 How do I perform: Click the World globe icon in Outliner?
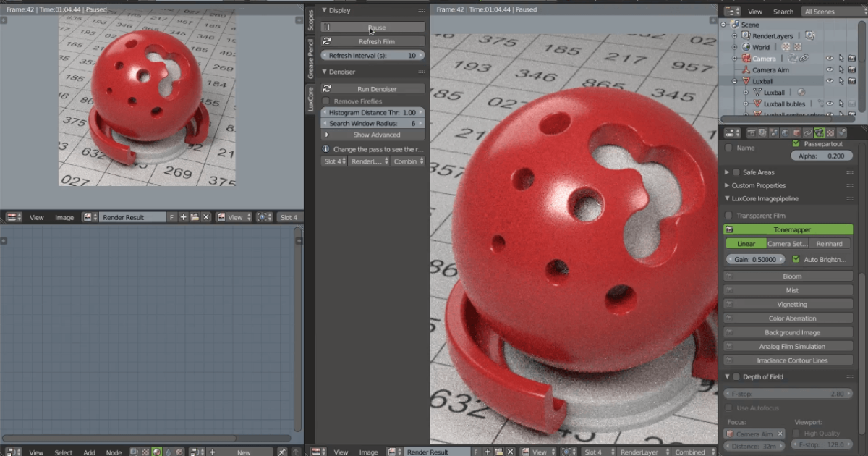[x=746, y=47]
